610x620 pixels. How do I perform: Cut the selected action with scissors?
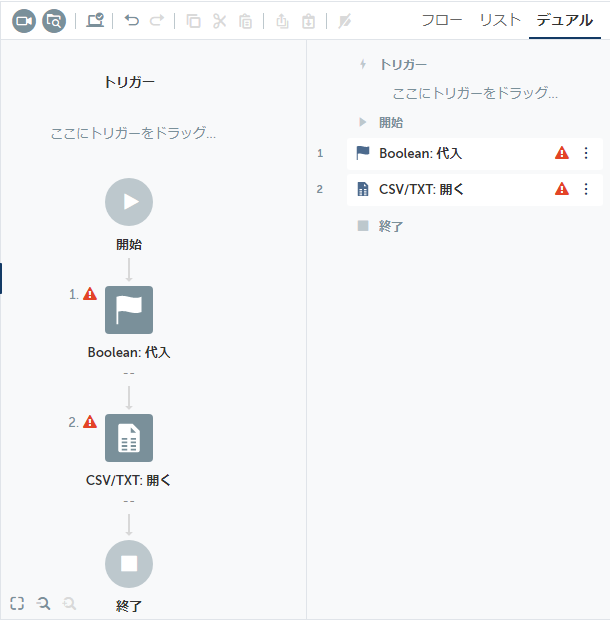pos(219,21)
